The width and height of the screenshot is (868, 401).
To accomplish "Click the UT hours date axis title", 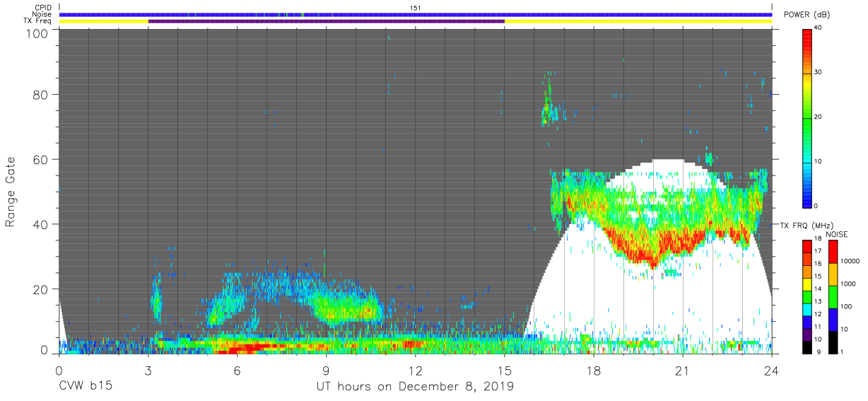I will 416,387.
